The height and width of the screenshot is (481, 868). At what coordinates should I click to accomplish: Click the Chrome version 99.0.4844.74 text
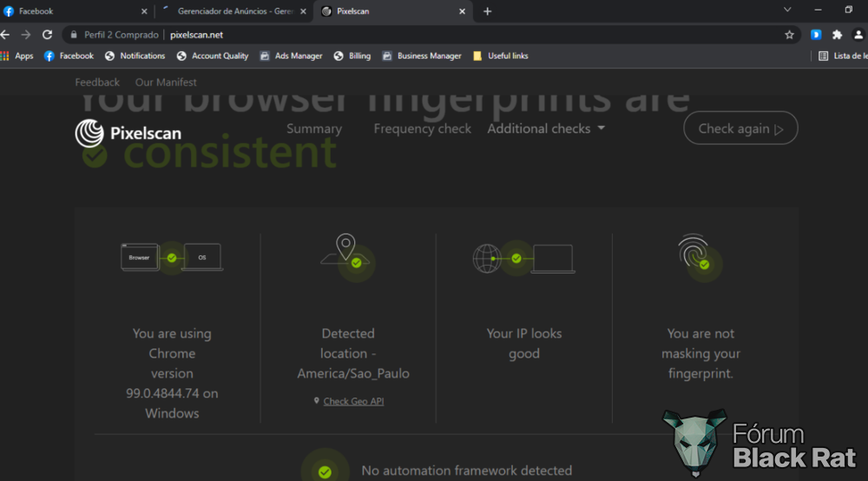[172, 373]
